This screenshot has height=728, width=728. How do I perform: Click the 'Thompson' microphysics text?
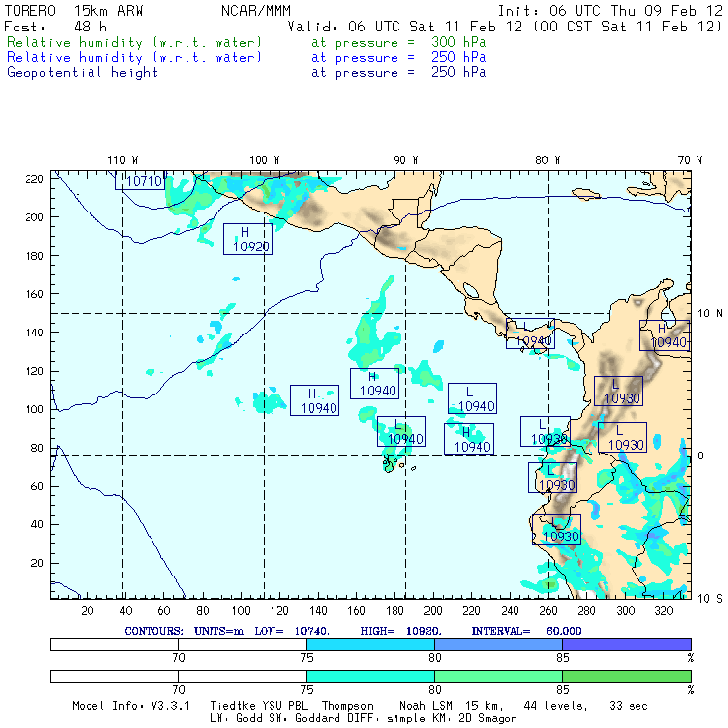click(347, 706)
